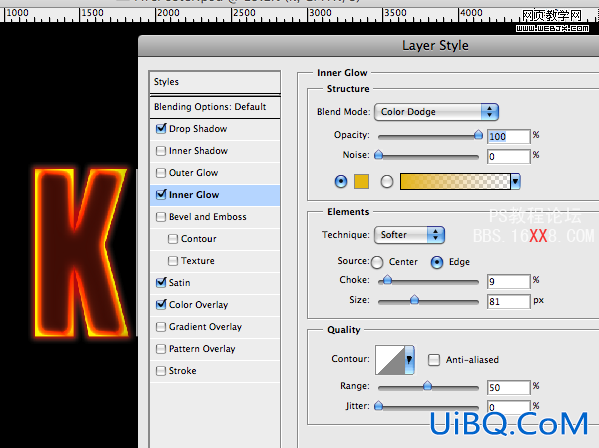
Task: Enable the Anti-aliased checkbox
Action: (x=434, y=360)
